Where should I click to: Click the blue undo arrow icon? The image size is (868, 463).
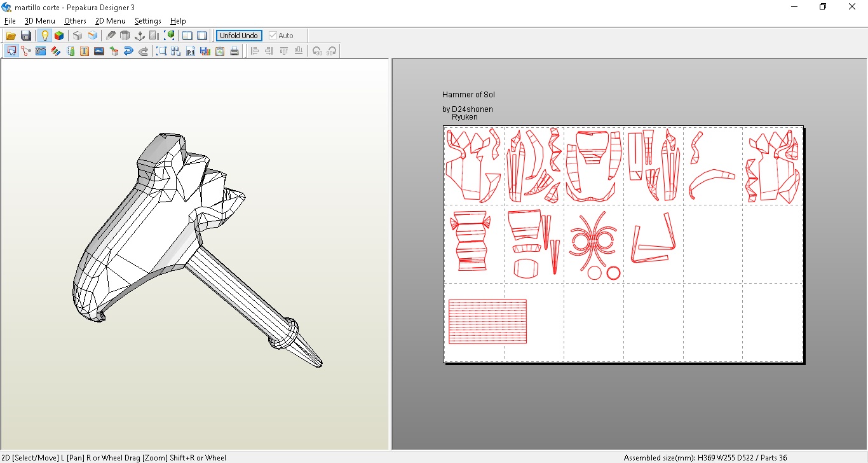click(x=128, y=51)
